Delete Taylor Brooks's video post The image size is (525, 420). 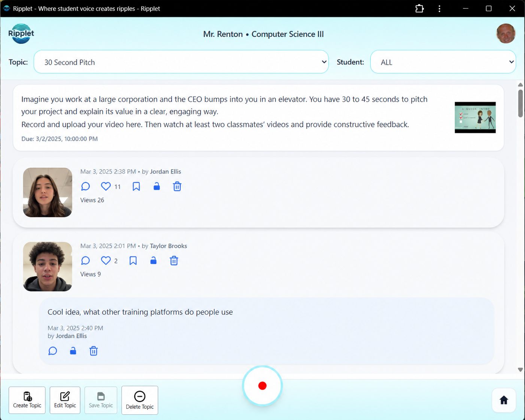174,261
